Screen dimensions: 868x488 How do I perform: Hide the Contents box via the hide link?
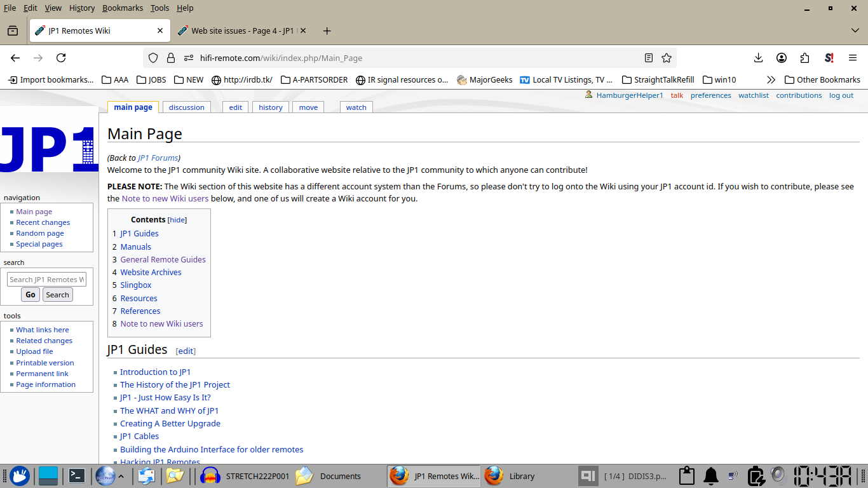pyautogui.click(x=177, y=220)
